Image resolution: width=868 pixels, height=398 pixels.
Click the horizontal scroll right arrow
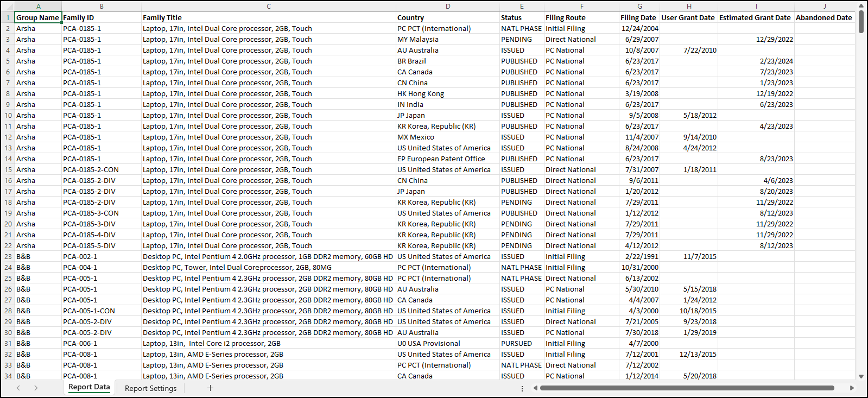pyautogui.click(x=852, y=388)
